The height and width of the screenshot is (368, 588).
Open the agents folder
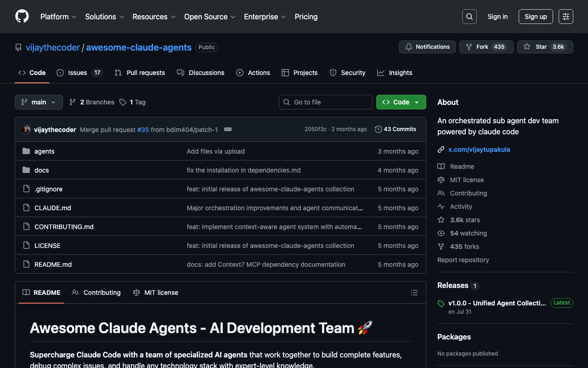45,151
